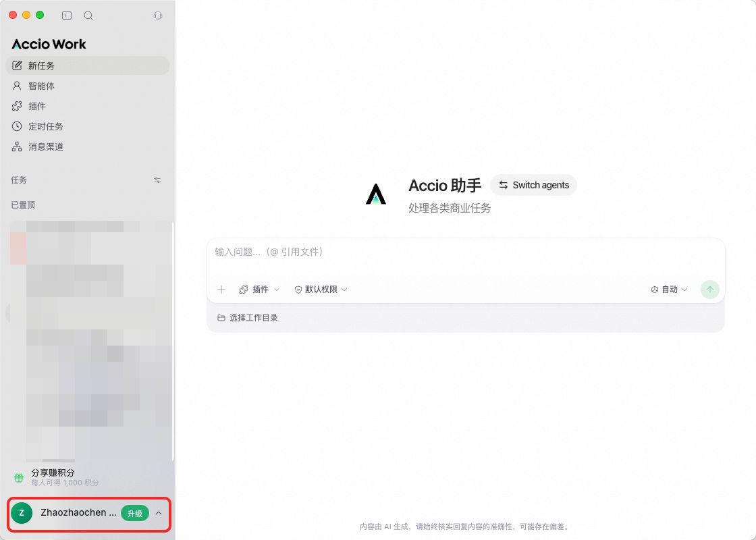Click the sidebar task list scrollbar
This screenshot has height=540, width=756.
(x=173, y=341)
